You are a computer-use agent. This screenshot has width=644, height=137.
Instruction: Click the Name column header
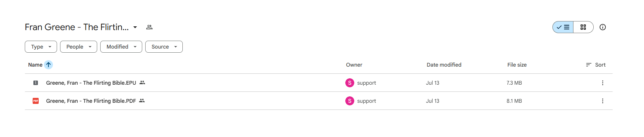[35, 65]
